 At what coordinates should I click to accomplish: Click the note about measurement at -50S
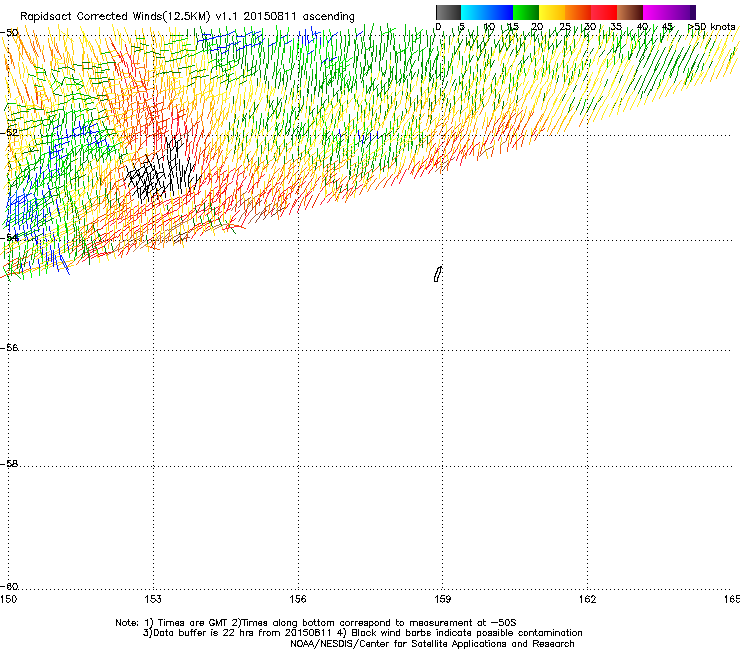click(374, 623)
